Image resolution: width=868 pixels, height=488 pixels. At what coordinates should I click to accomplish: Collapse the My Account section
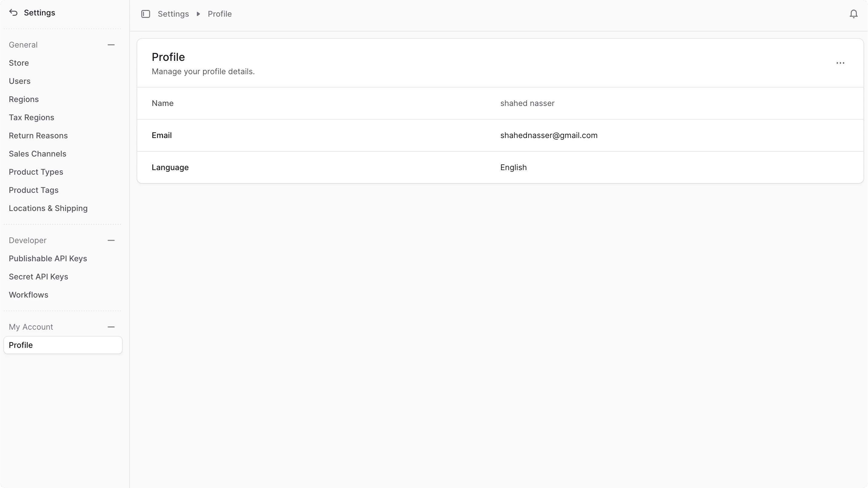(111, 327)
